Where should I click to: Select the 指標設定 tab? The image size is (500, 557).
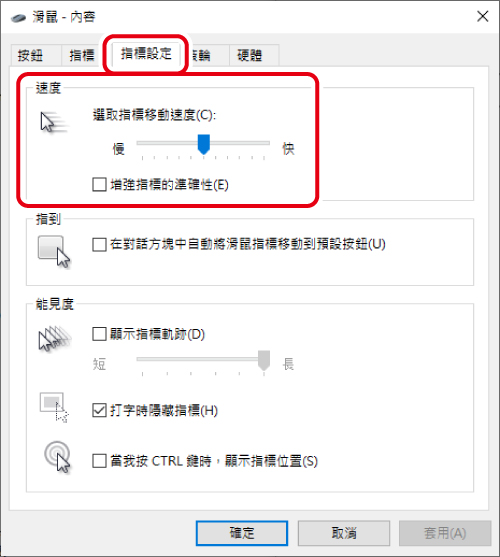[x=146, y=54]
